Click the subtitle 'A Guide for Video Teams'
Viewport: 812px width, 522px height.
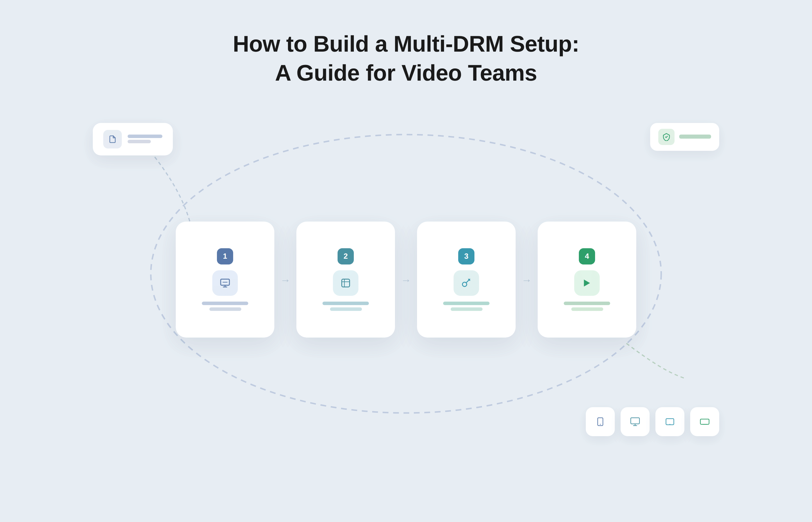coord(406,73)
